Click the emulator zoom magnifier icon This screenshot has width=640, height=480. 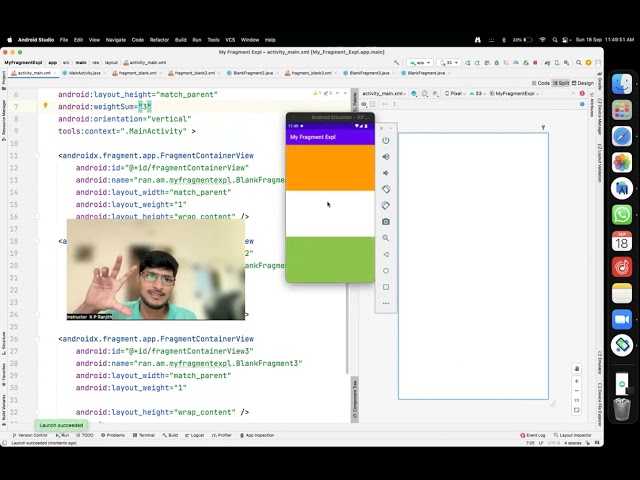tap(386, 238)
